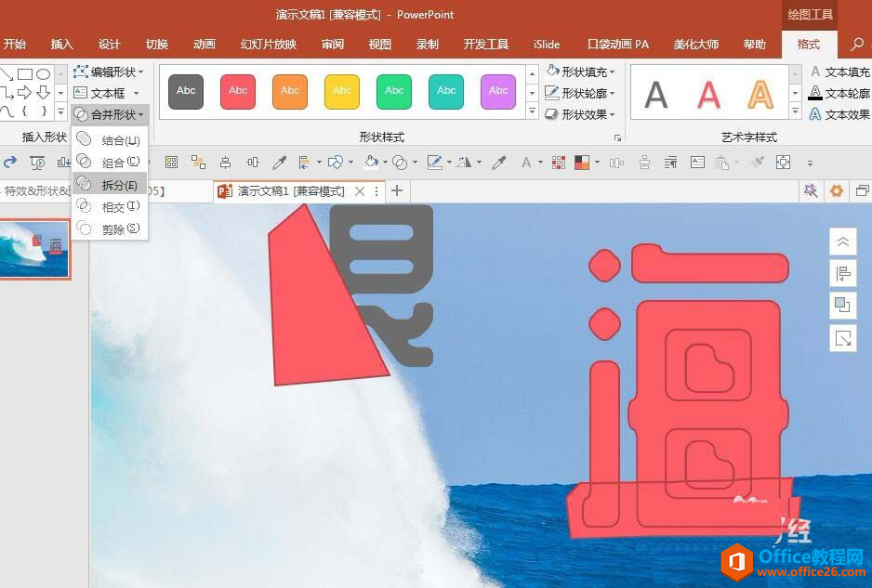Click the shape outline pen toolbar icon

[434, 162]
